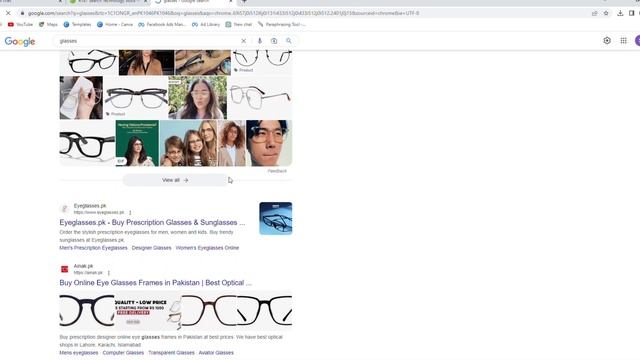Click the share page icon in address bar
Image resolution: width=640 pixels, height=360 pixels.
(594, 13)
